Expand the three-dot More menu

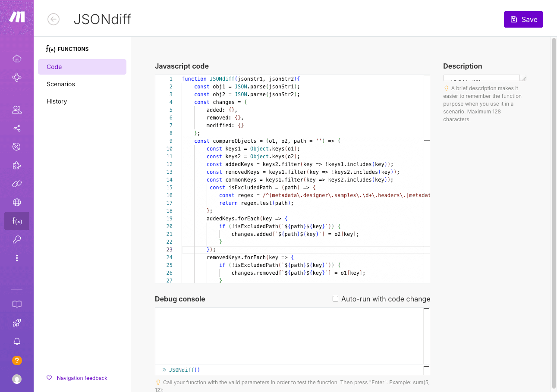pos(17,258)
